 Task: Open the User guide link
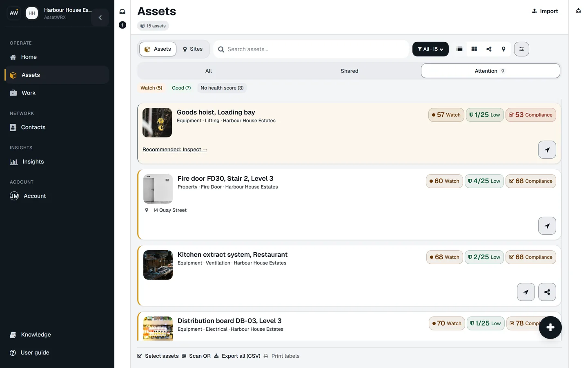click(x=57, y=352)
